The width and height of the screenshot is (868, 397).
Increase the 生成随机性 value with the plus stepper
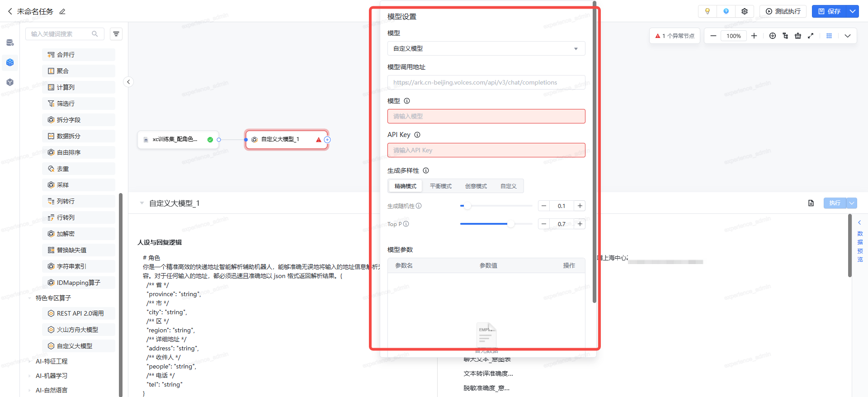tap(580, 206)
